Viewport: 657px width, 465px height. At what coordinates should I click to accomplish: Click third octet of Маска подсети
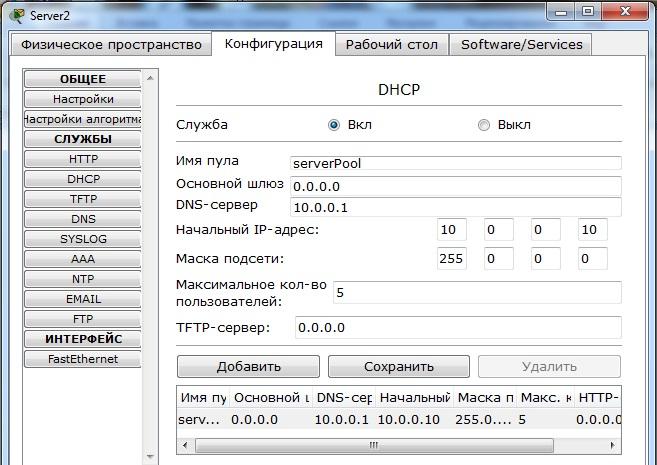click(546, 258)
